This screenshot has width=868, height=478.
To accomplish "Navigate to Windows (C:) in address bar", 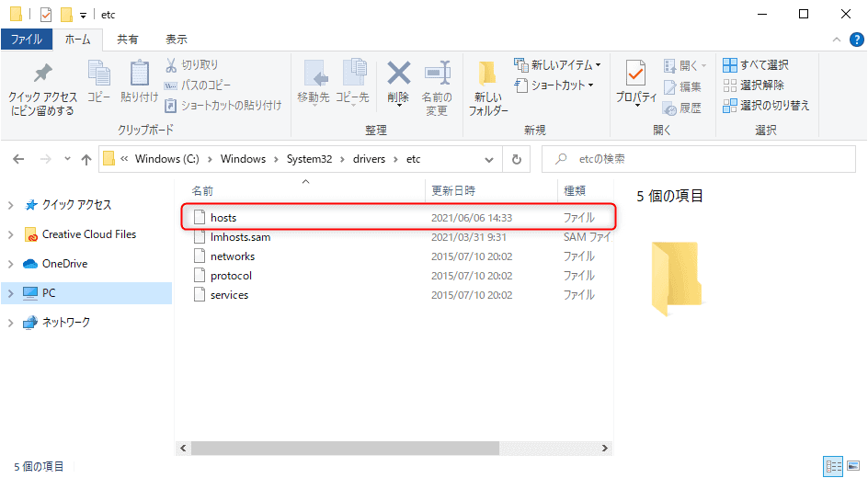I will [x=167, y=159].
